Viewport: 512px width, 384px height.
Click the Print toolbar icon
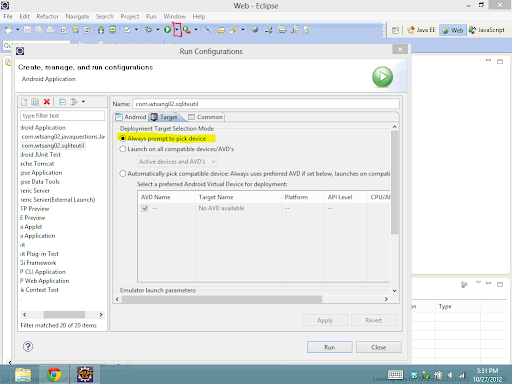(x=50, y=30)
